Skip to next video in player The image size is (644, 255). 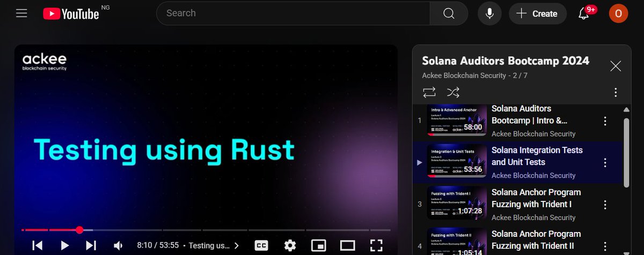(x=91, y=245)
